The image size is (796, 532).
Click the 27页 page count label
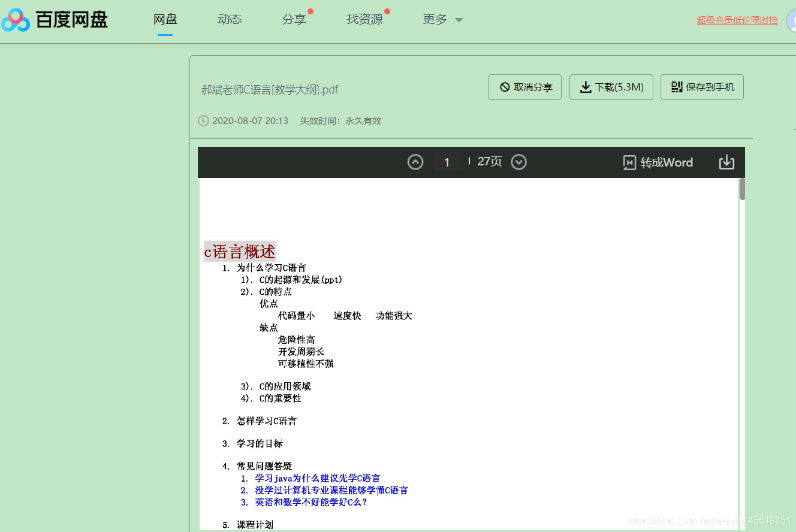click(x=490, y=162)
